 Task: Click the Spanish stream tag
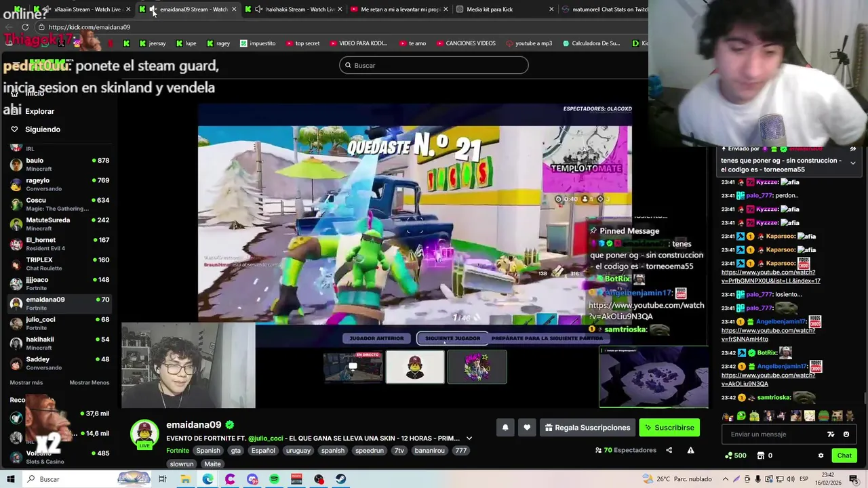[208, 451]
